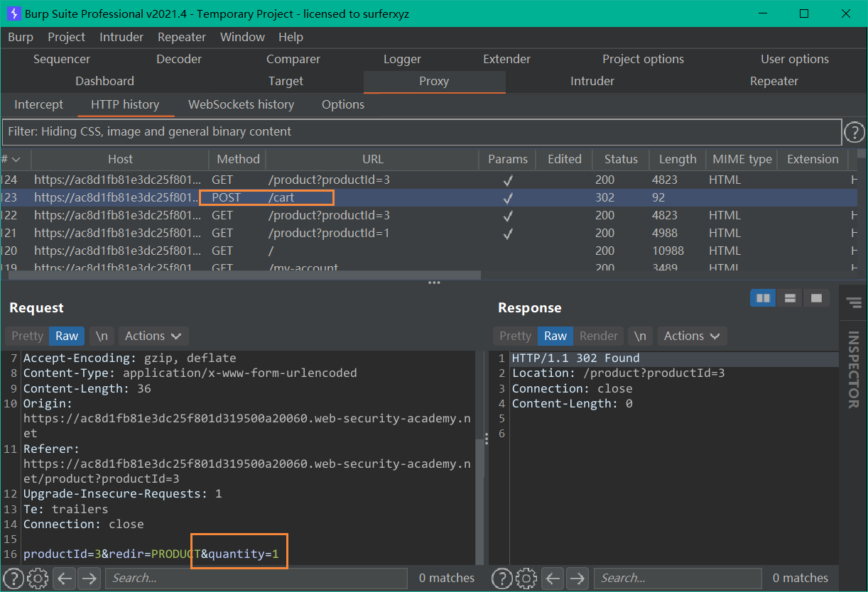Viewport: 868px width, 592px height.
Task: Switch to the Dashboard tab
Action: 104,82
